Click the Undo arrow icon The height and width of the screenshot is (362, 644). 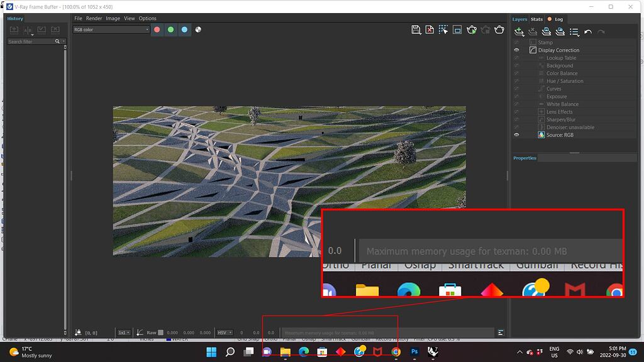[587, 31]
